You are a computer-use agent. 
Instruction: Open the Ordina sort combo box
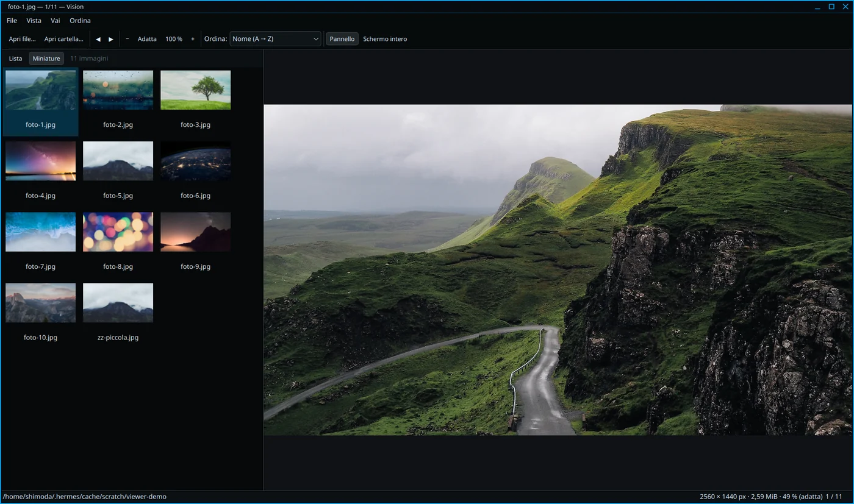[275, 39]
